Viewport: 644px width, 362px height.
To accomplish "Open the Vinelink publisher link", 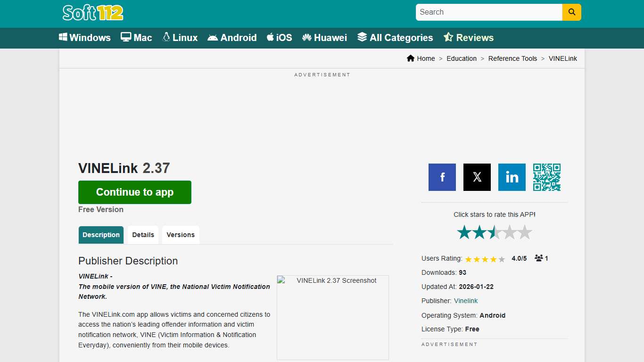I will 465,301.
